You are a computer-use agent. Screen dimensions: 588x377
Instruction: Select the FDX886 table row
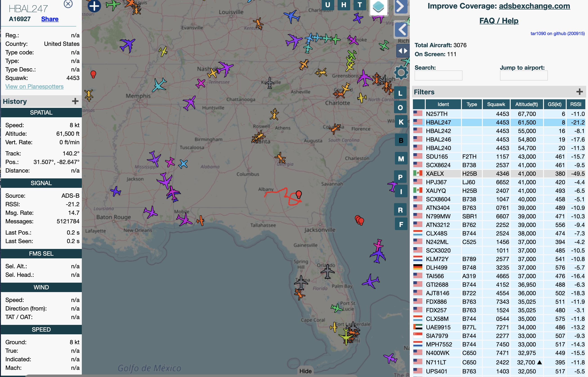click(499, 302)
